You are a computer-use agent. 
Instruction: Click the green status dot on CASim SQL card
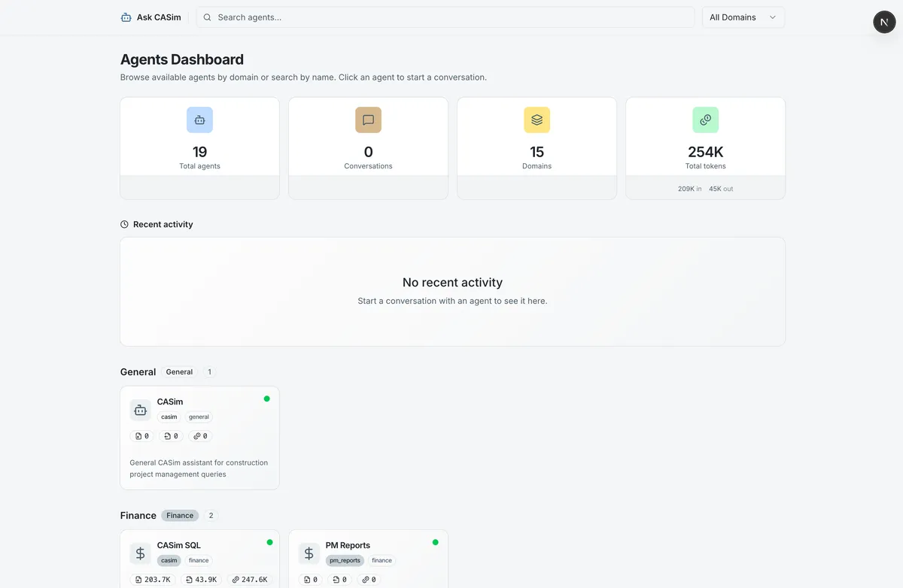pos(269,542)
